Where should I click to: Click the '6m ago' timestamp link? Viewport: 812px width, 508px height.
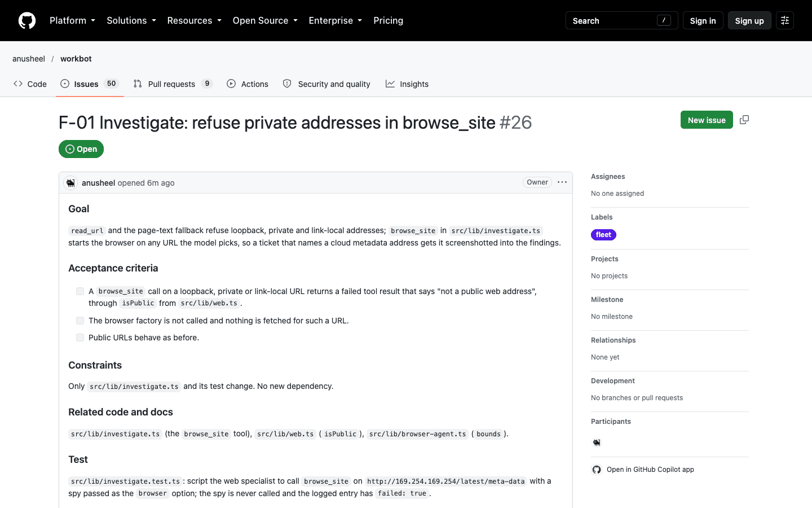coord(161,183)
